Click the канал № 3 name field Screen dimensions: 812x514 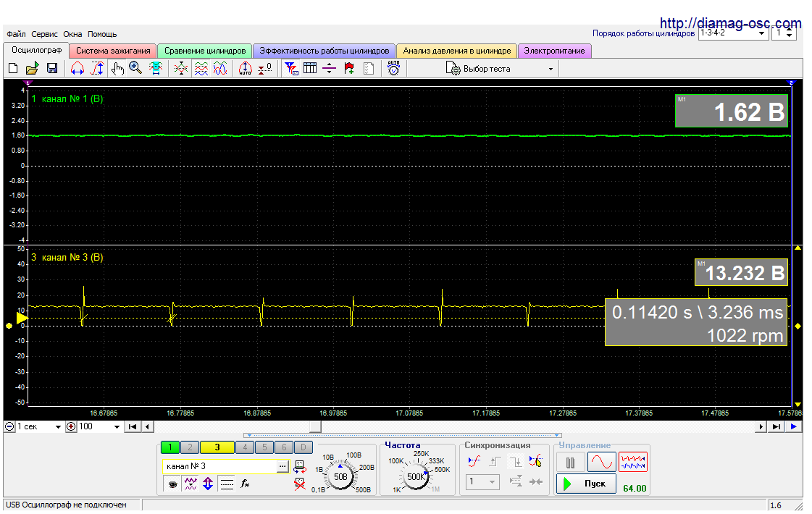point(219,466)
